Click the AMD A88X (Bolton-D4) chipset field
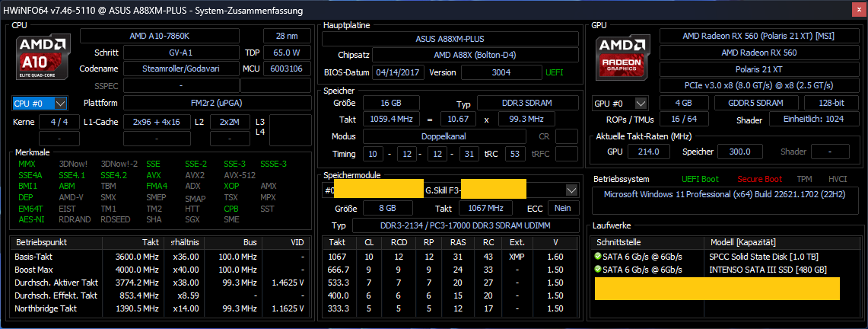This screenshot has width=868, height=329. pos(475,56)
